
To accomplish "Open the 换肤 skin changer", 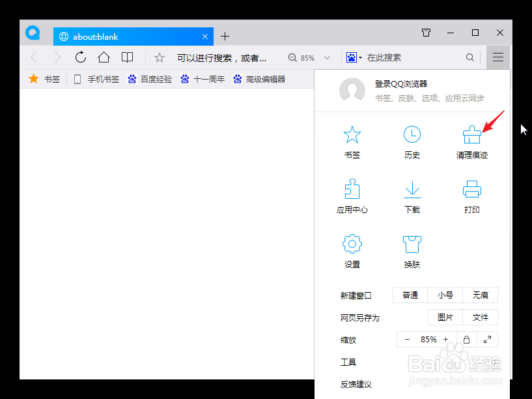I will click(412, 250).
